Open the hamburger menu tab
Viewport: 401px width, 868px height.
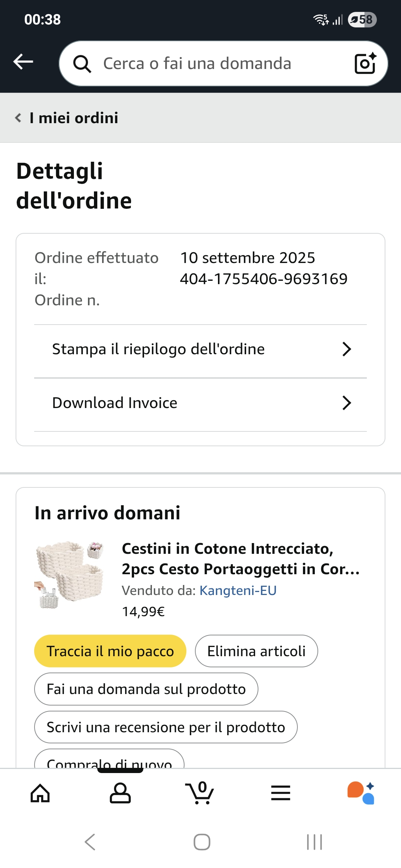point(281,793)
